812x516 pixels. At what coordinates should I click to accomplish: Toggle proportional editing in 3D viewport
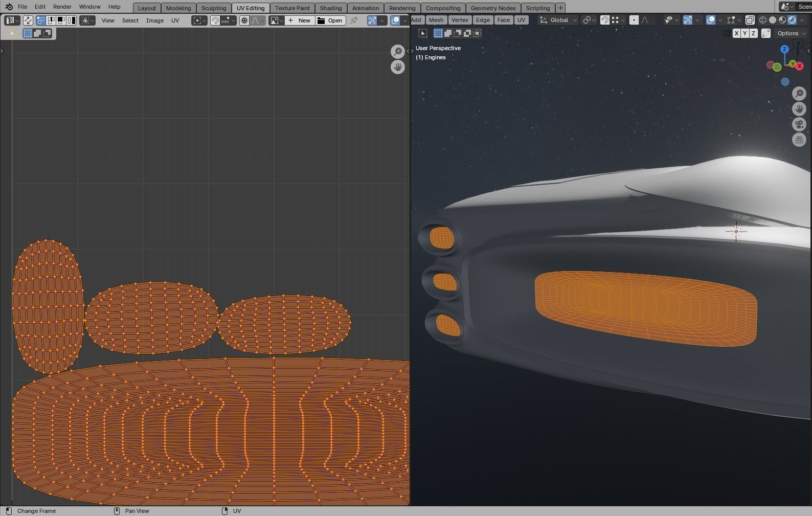coord(634,20)
